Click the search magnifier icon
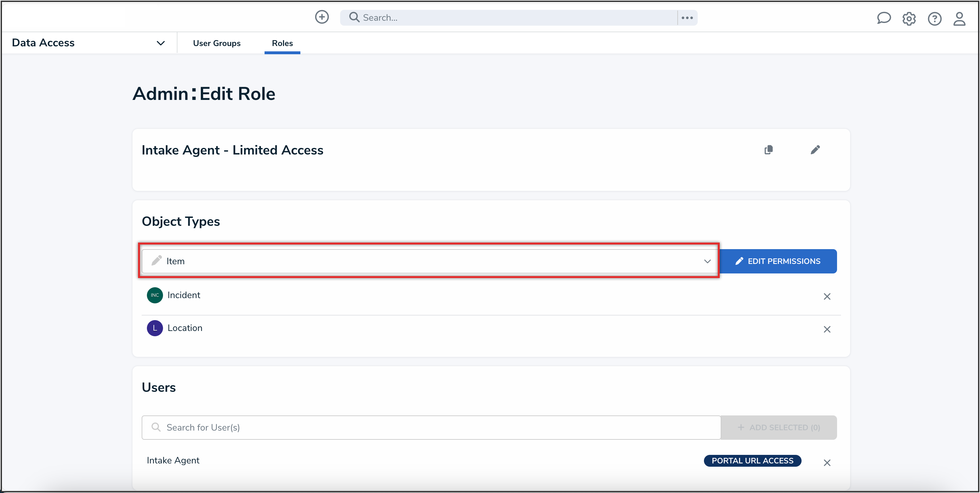 tap(354, 17)
